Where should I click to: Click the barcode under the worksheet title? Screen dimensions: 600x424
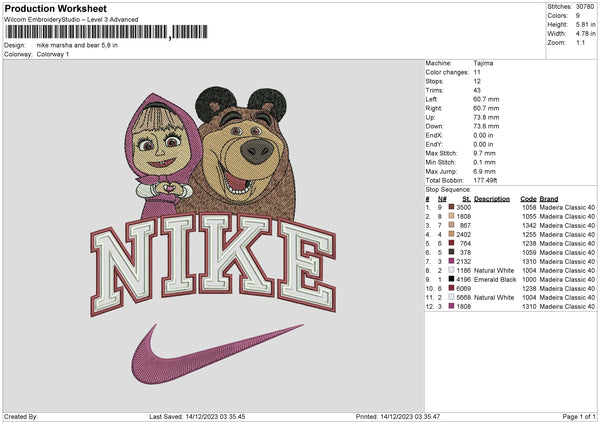pos(106,32)
